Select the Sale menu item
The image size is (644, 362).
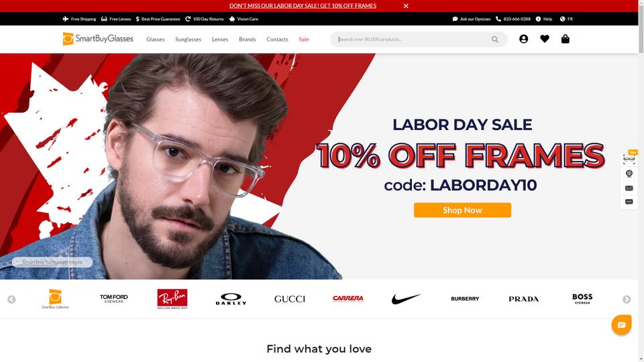pos(304,40)
